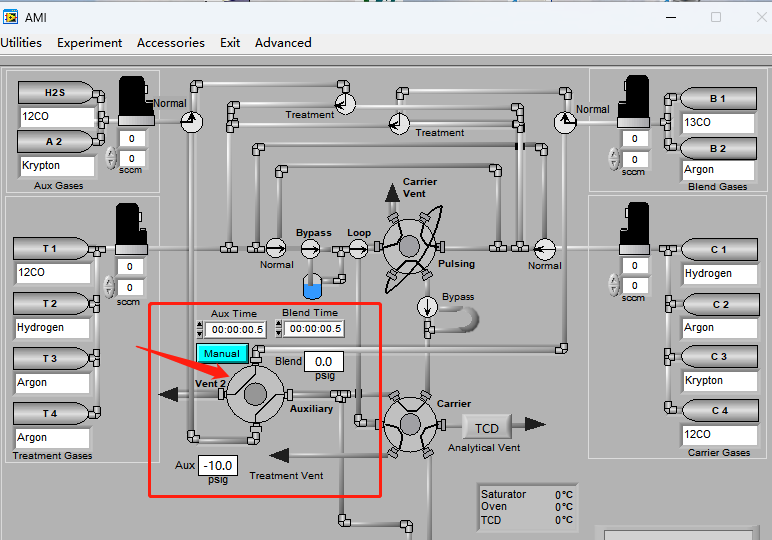The width and height of the screenshot is (772, 540).
Task: Open the Experiment menu
Action: pyautogui.click(x=89, y=43)
